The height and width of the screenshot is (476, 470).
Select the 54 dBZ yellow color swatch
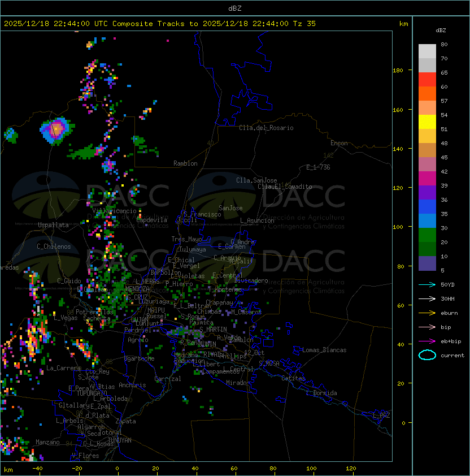coord(427,122)
